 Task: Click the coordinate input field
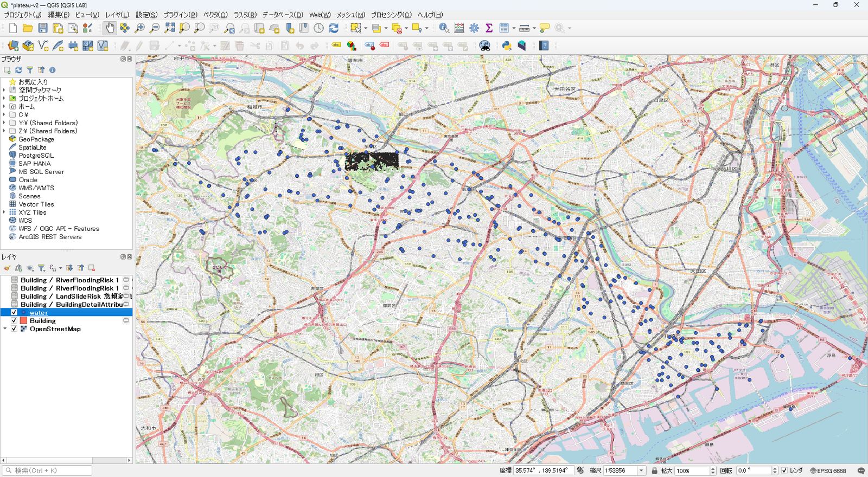click(x=544, y=470)
